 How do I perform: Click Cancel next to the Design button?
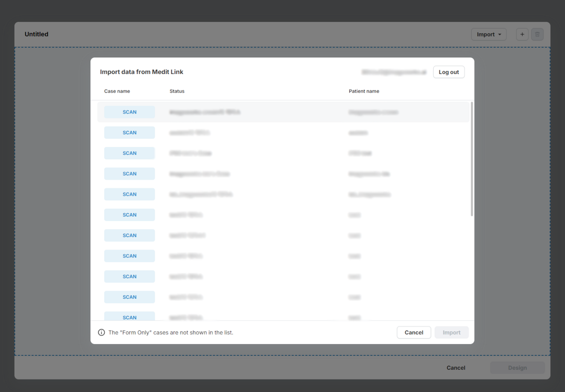click(455, 368)
